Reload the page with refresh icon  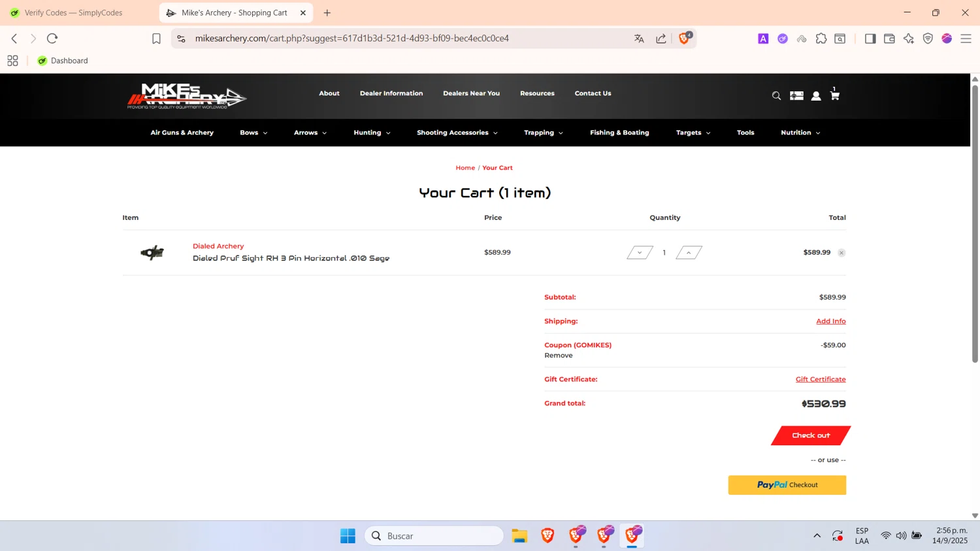click(52, 39)
